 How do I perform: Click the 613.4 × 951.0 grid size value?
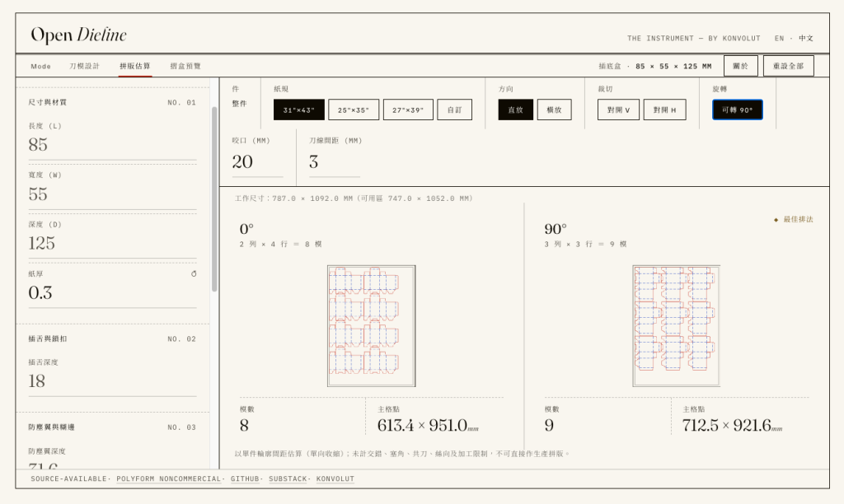[x=428, y=426]
